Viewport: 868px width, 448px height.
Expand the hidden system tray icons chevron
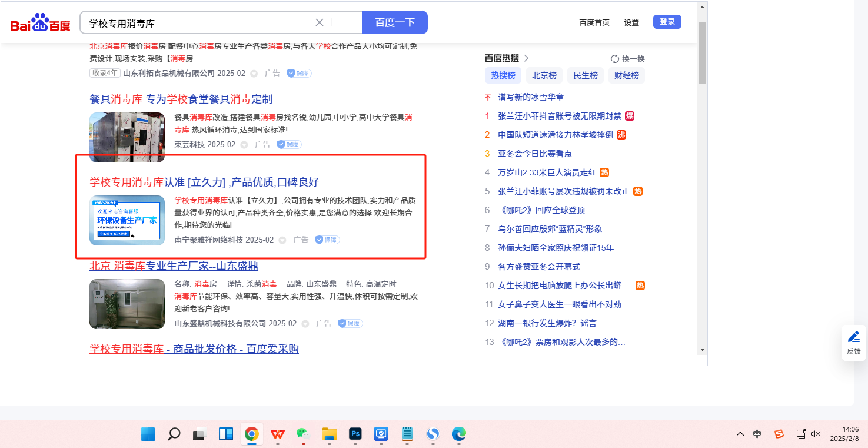point(740,434)
